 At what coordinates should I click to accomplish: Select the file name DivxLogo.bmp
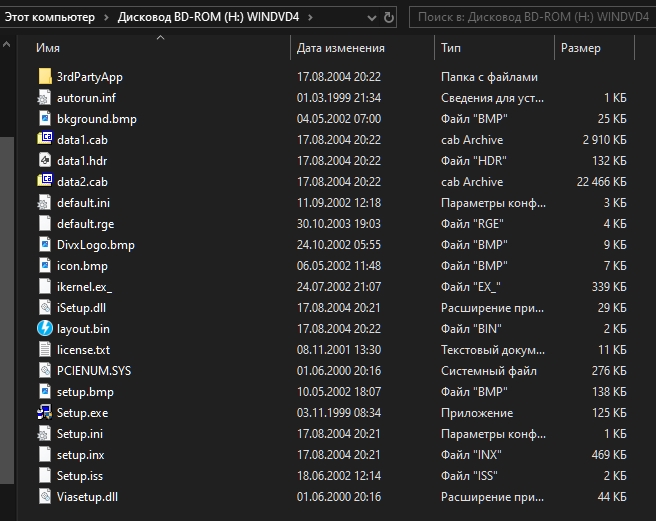click(96, 244)
